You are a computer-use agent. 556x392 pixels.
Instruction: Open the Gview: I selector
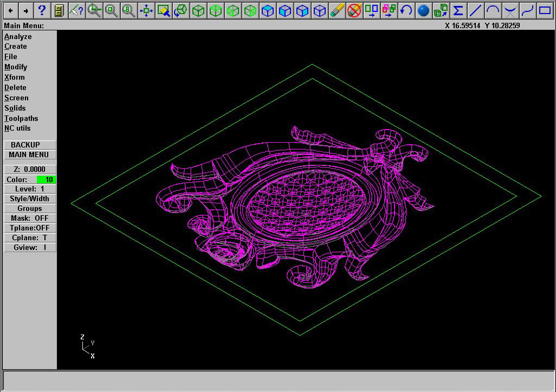[30, 248]
